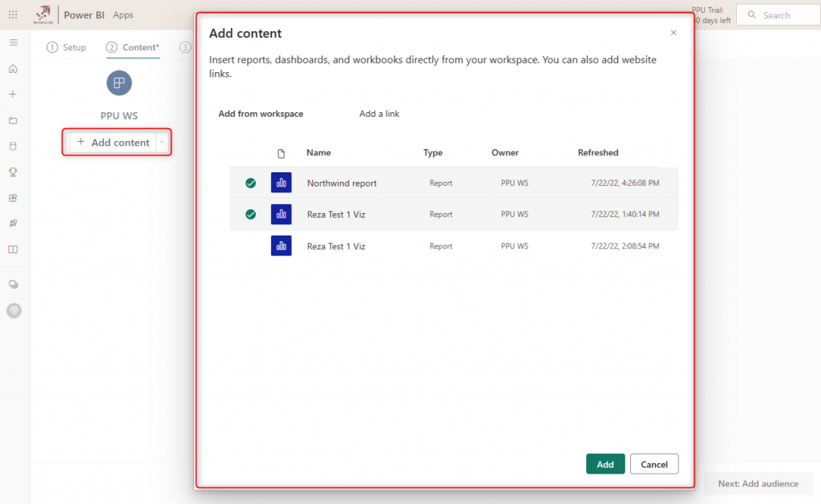Click the Create plus icon in sidebar
Screen dimensions: 821x504
tap(13, 95)
